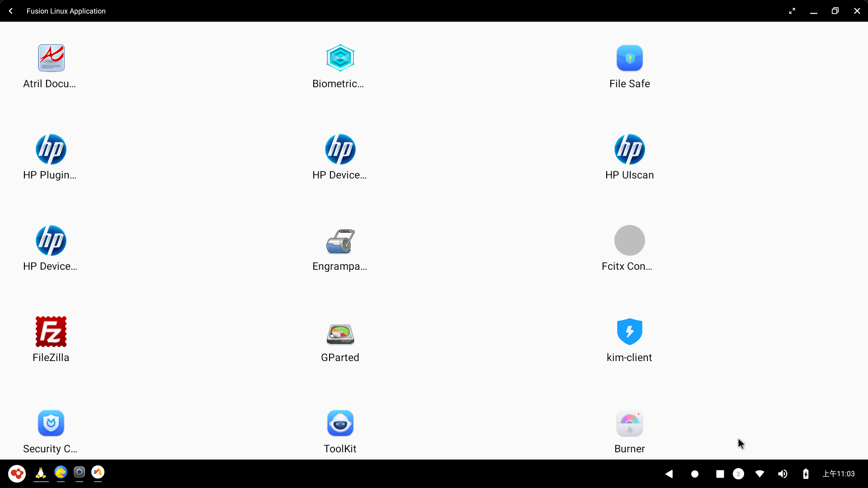Image resolution: width=868 pixels, height=488 pixels.
Task: Open the Wi-Fi status icon
Action: (760, 474)
